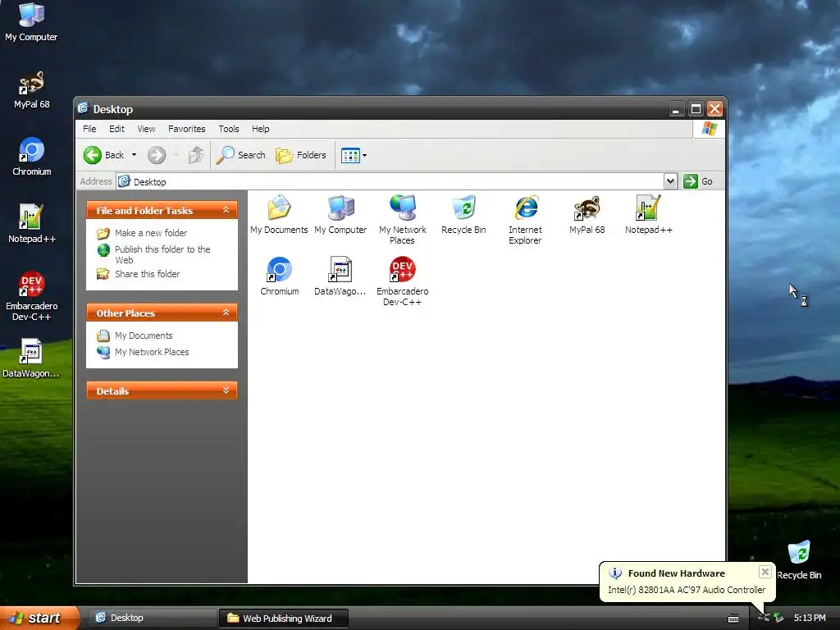Click the Search toolbar button
Image resolution: width=840 pixels, height=630 pixels.
coord(240,155)
